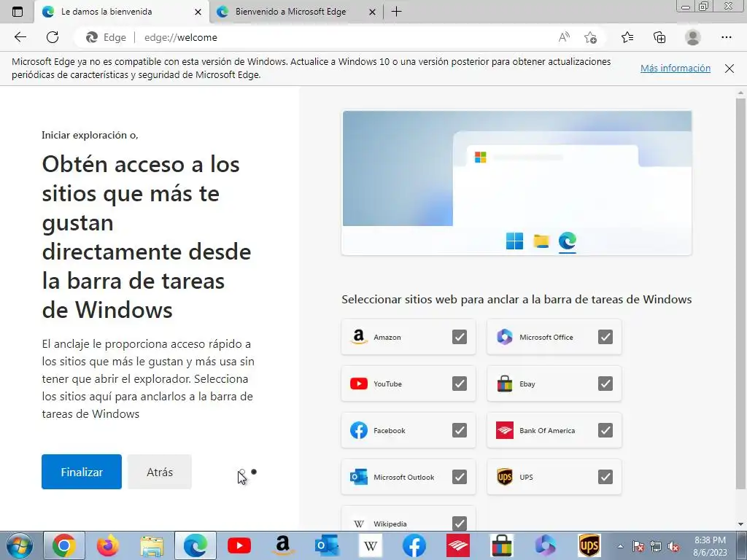Uncheck the Ebay checkbox
This screenshot has height=560, width=747.
605,384
